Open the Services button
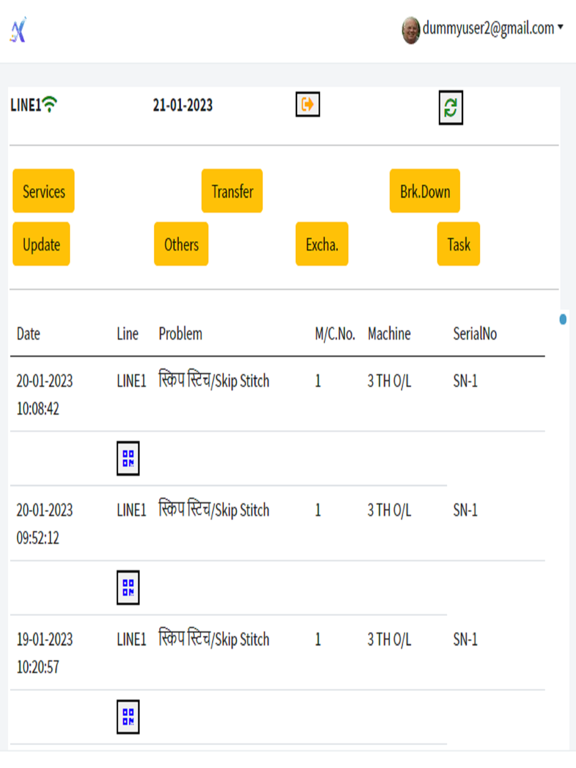The image size is (576, 768). (x=44, y=191)
